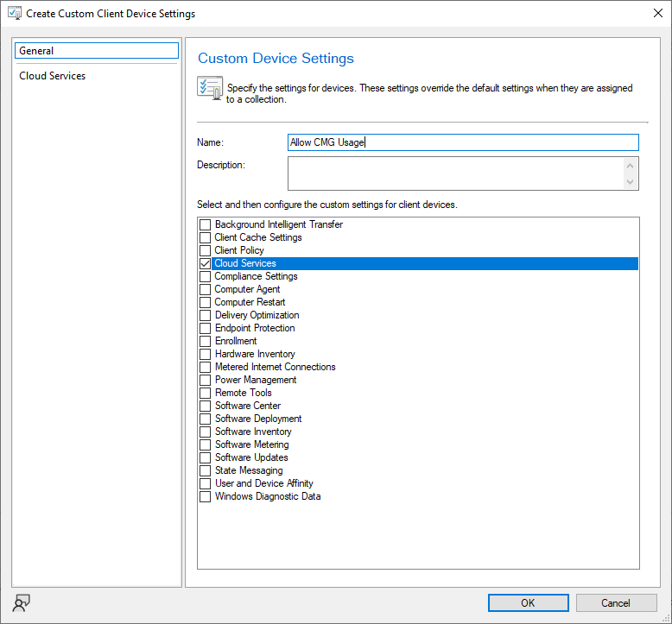Enable the Background Intelligent Transfer checkbox
This screenshot has height=624, width=672.
(x=206, y=224)
